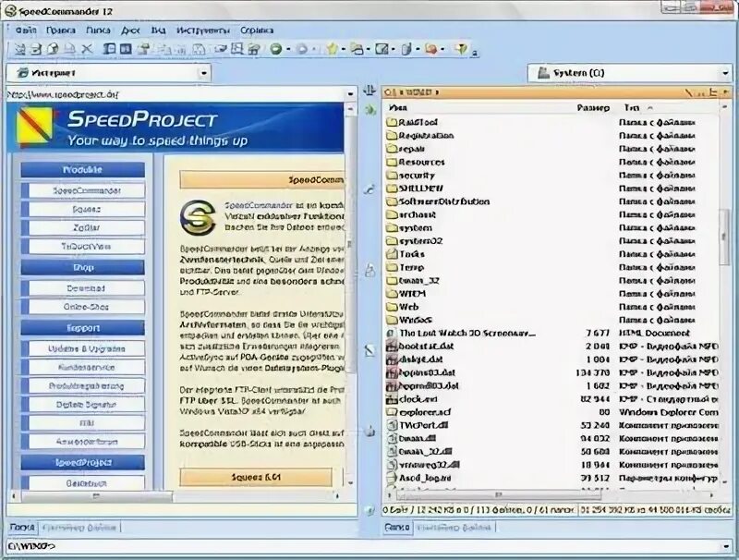Screen dimensions: 739x560
Task: Click in the URL address field
Action: 176,94
